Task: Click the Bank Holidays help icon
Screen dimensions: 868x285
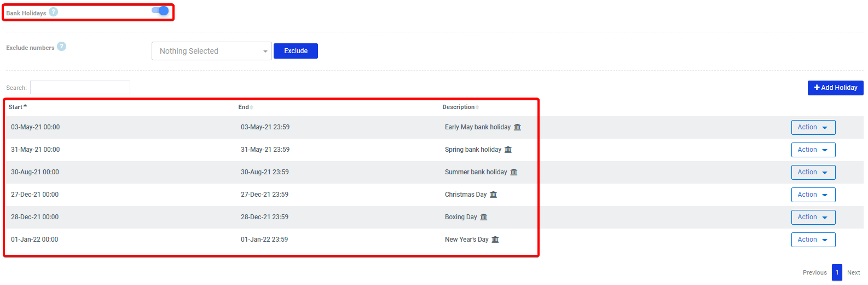Action: click(53, 12)
